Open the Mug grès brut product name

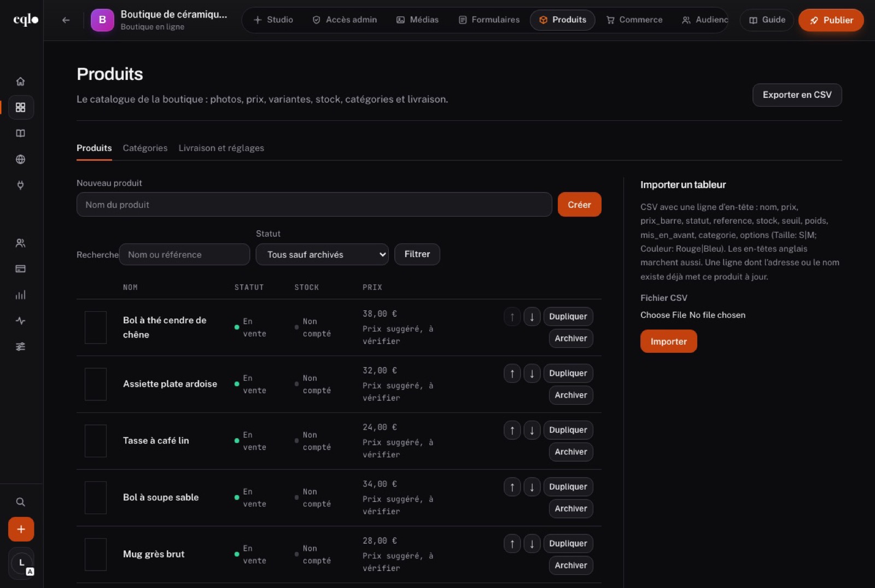(x=154, y=554)
